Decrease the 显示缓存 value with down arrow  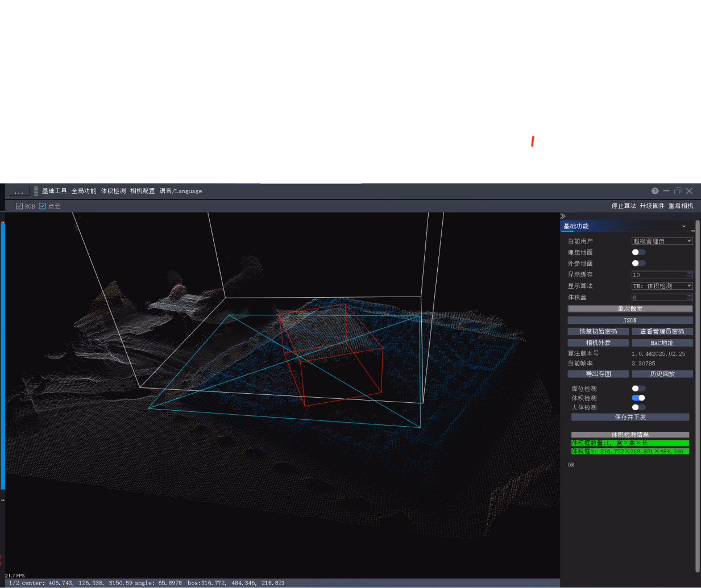click(689, 277)
